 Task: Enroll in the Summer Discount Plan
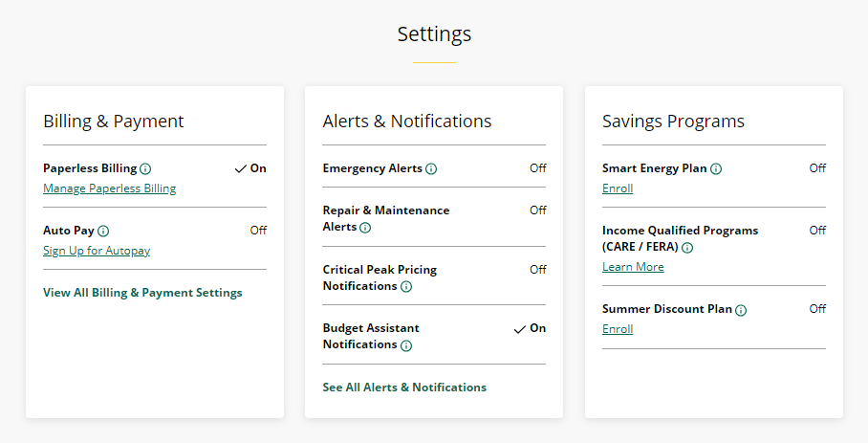click(x=618, y=329)
